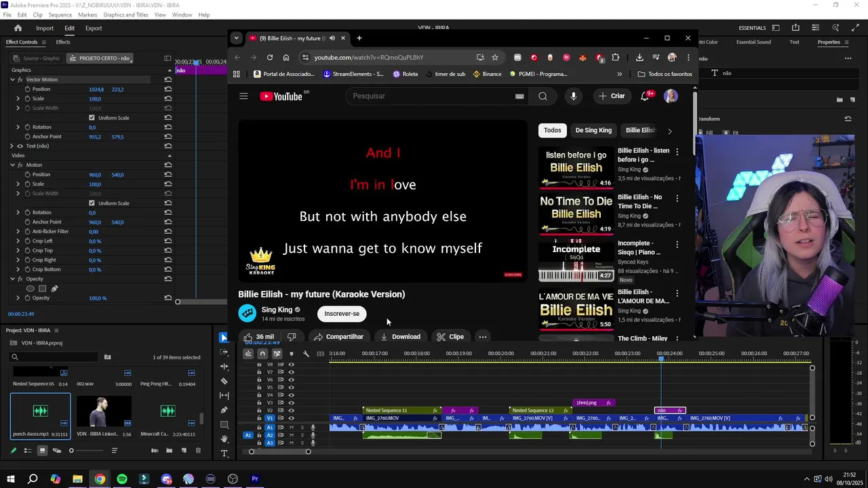Show more bookmarks with the chevron
The height and width of the screenshot is (488, 868).
[x=619, y=74]
